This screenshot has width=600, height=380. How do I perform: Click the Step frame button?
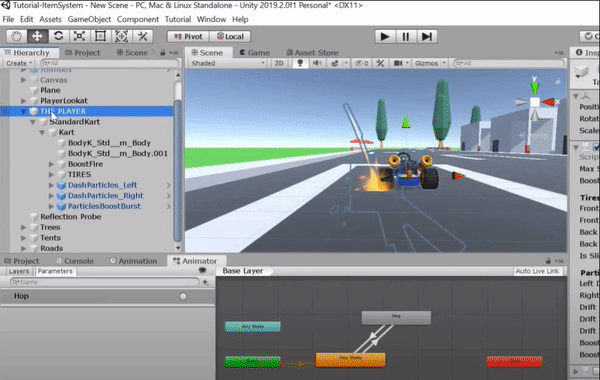(x=427, y=37)
